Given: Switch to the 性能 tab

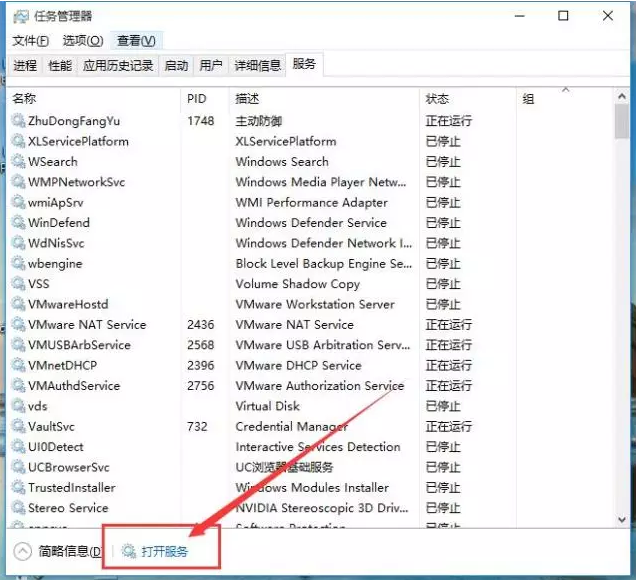Looking at the screenshot, I should click(60, 65).
